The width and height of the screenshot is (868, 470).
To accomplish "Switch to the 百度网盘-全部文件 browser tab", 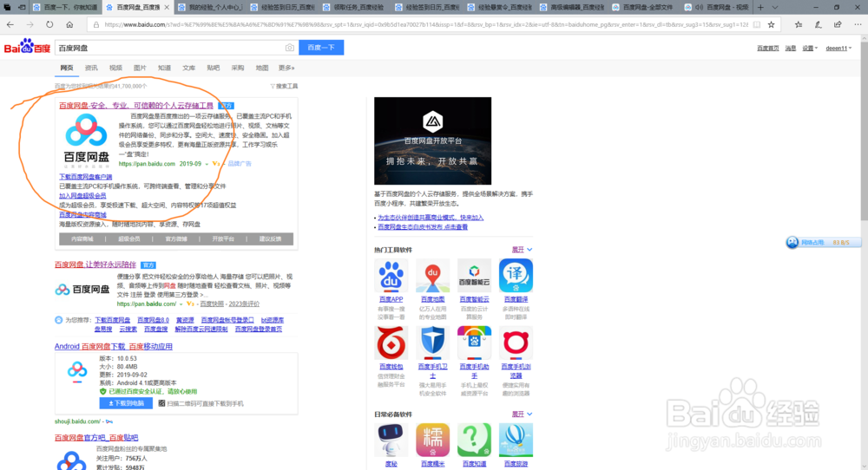I will pos(643,7).
